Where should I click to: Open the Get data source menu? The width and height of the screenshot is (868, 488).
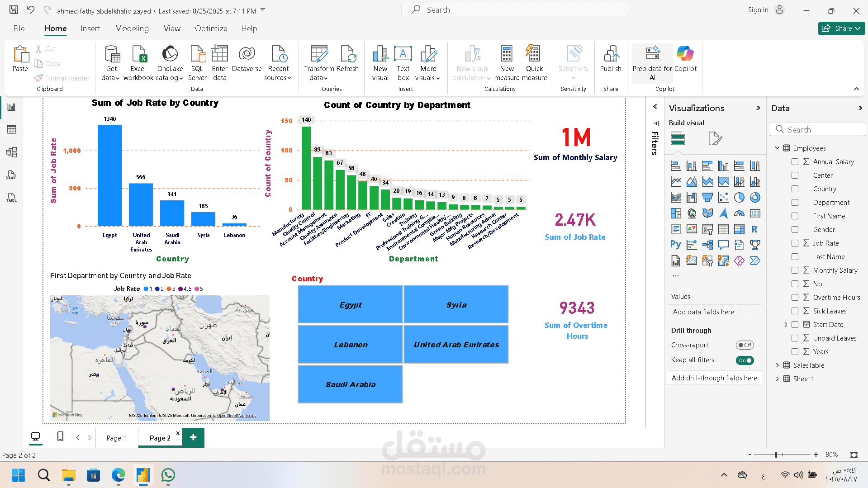coord(111,63)
